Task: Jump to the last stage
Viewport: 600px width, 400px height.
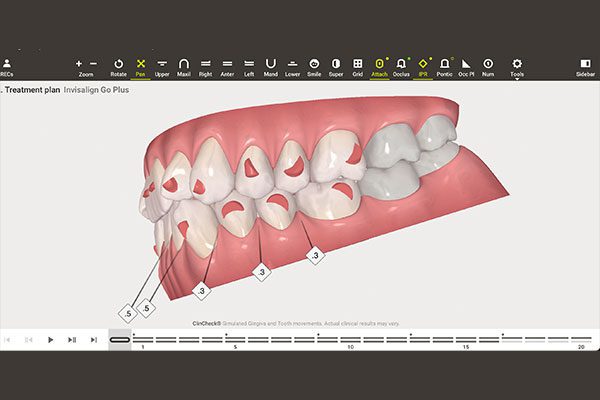Action: click(93, 340)
